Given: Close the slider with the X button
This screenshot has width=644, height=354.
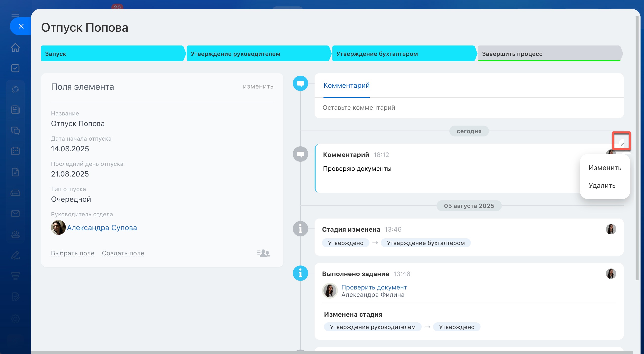Looking at the screenshot, I should coord(21,26).
